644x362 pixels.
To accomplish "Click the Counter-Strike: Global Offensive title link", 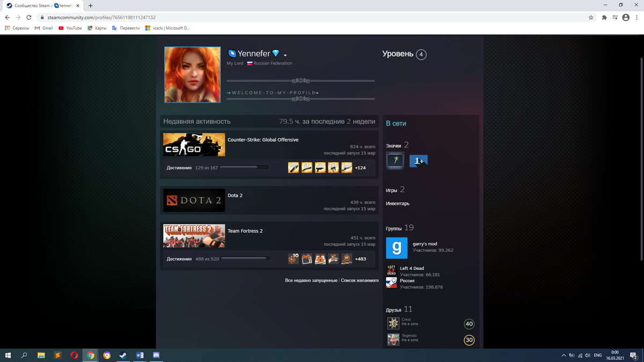I will click(263, 139).
